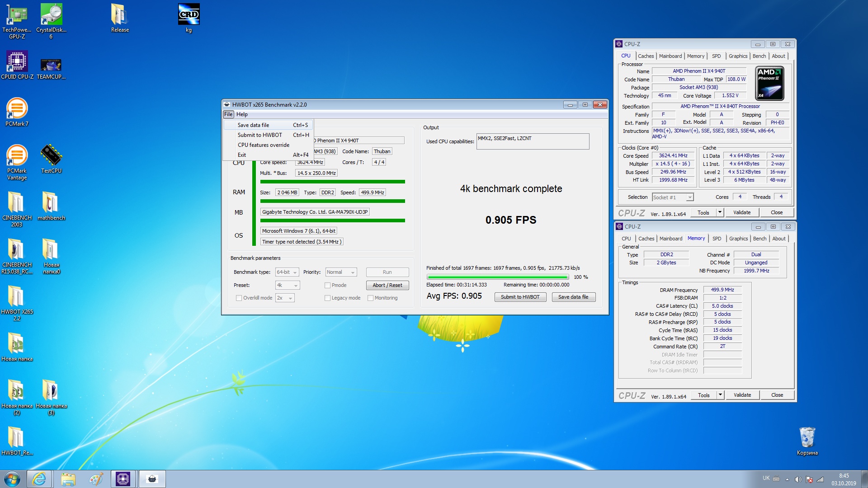Switch to Bench tab in lower CPU-Z
Screen dimensions: 868x488
[x=759, y=239]
